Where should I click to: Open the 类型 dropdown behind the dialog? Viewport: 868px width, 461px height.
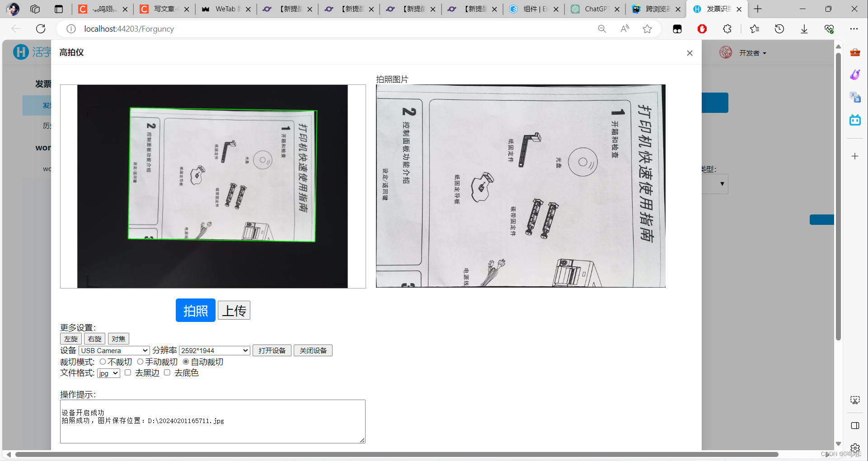click(x=715, y=184)
